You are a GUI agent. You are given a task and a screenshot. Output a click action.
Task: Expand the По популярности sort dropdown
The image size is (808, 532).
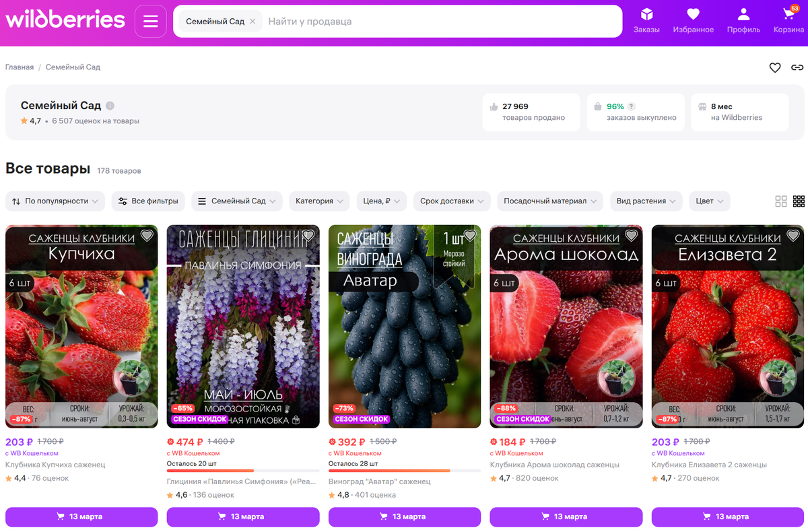pos(56,201)
